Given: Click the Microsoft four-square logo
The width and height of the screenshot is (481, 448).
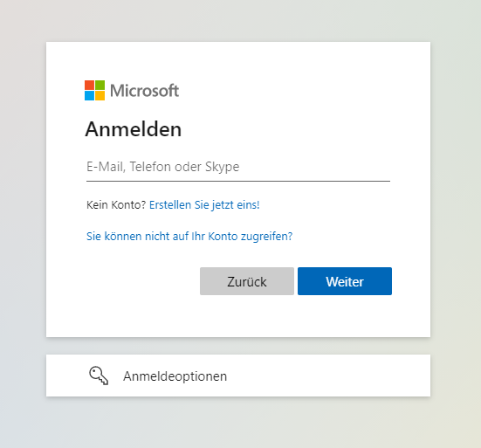Looking at the screenshot, I should 94,90.
